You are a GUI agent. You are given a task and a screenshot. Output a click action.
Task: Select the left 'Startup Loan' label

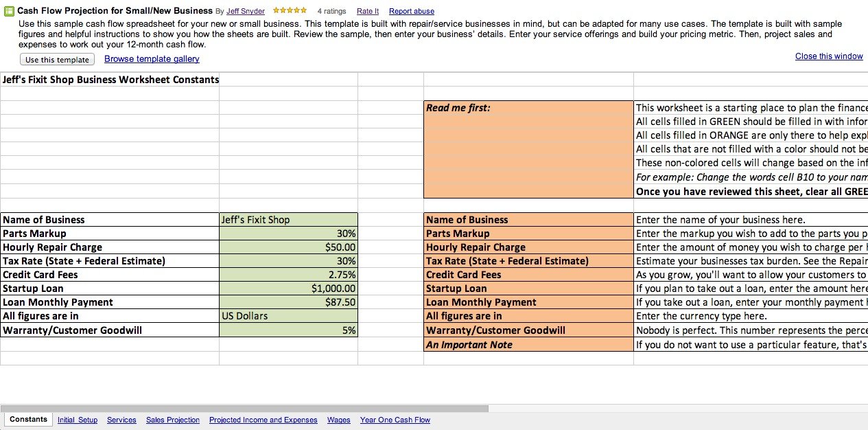click(110, 288)
